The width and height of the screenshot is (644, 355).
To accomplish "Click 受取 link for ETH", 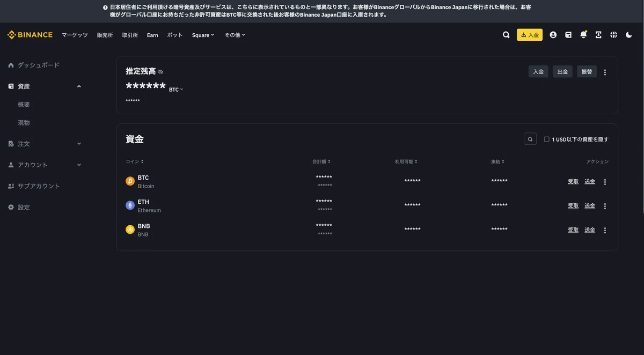I will click(x=573, y=206).
